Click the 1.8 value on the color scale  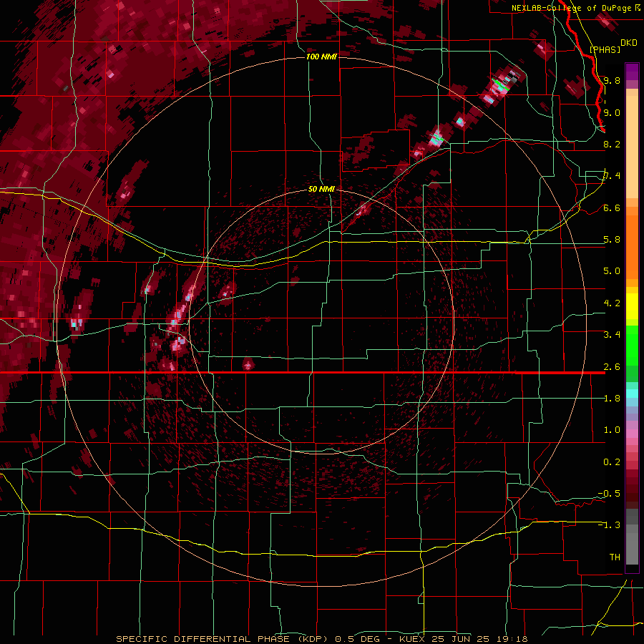click(612, 399)
